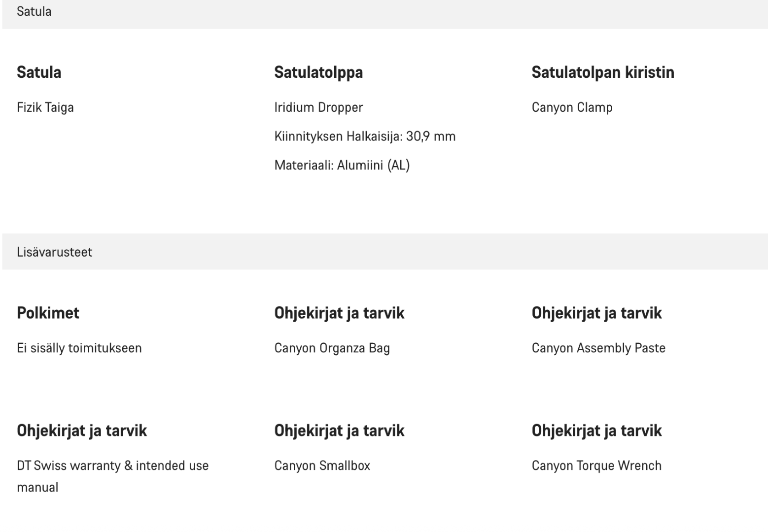
Task: Click the Polkimet heading
Action: point(48,313)
